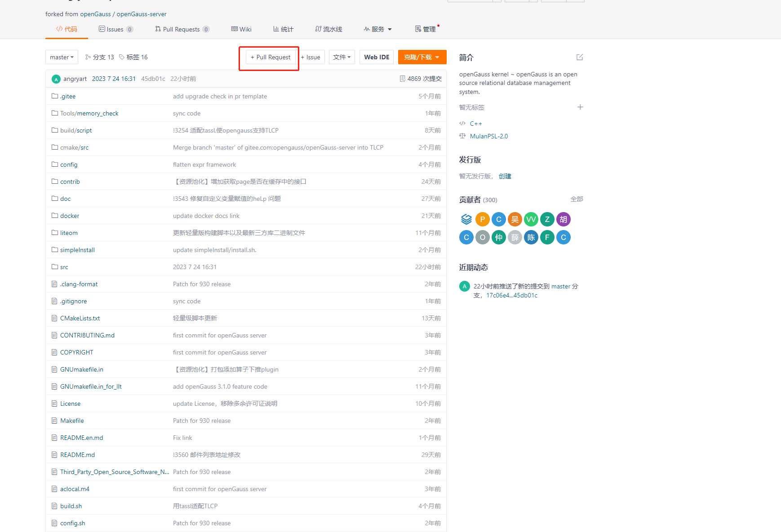Click the file icon beside Makefile

click(x=54, y=421)
